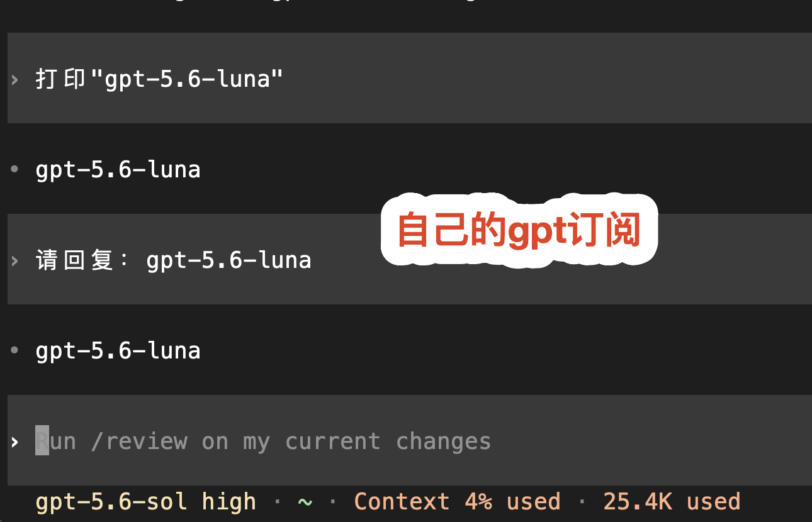Click the chevron before the 打印 prompt
Image resolution: width=812 pixels, height=522 pixels.
[x=14, y=79]
